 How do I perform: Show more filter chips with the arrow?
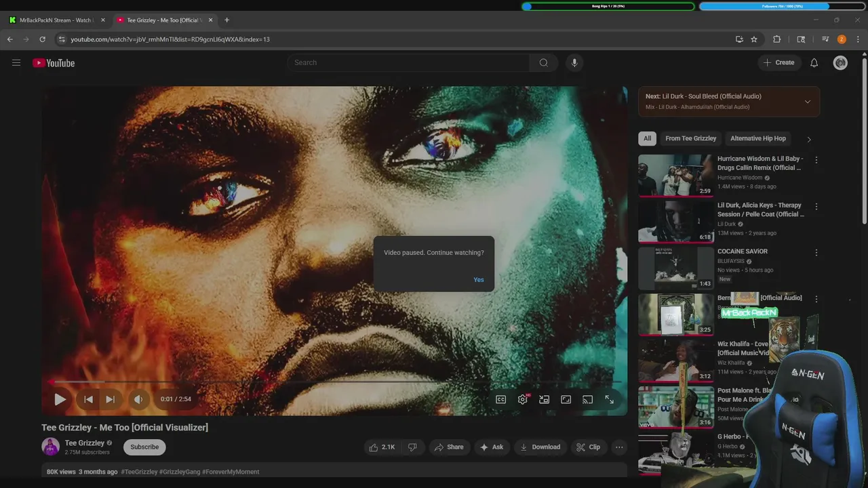(808, 139)
